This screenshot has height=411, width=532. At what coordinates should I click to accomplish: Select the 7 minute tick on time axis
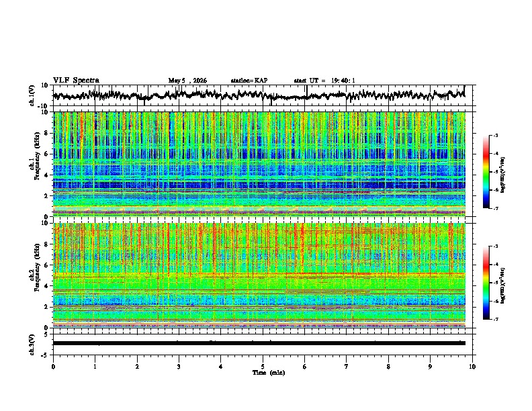tap(347, 367)
